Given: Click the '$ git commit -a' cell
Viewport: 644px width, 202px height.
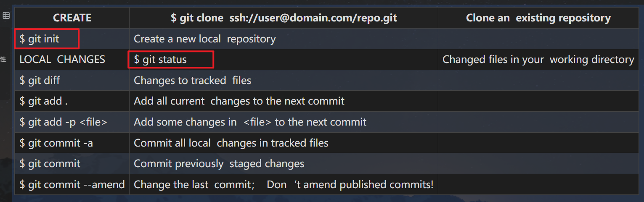Looking at the screenshot, I should pyautogui.click(x=56, y=143).
